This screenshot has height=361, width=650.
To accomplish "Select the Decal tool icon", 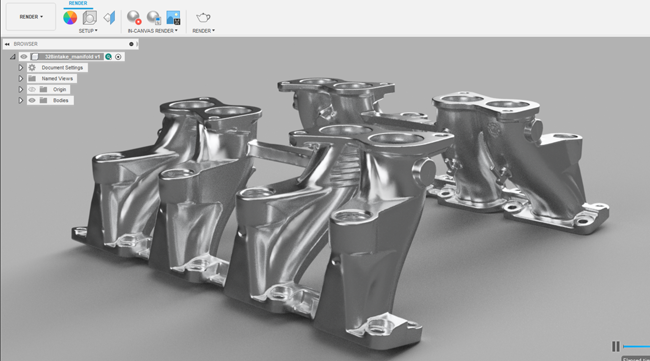I will click(109, 18).
